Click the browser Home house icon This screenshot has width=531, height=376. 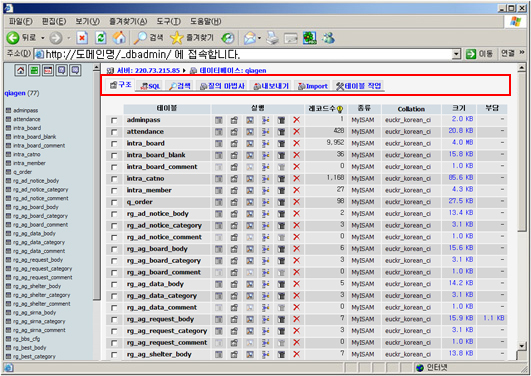(x=119, y=38)
